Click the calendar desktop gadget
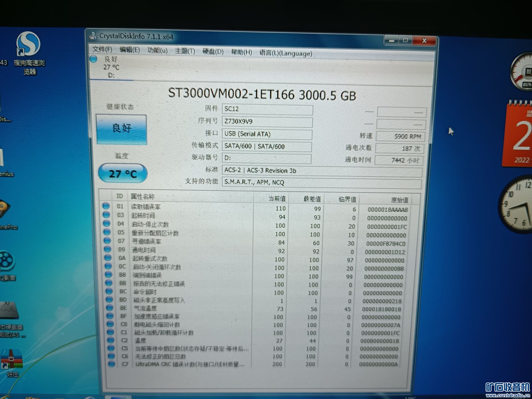The image size is (532, 399). [517, 134]
